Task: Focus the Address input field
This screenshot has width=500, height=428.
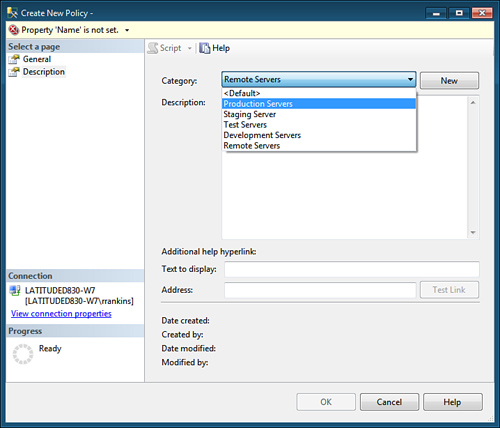Action: (x=320, y=290)
